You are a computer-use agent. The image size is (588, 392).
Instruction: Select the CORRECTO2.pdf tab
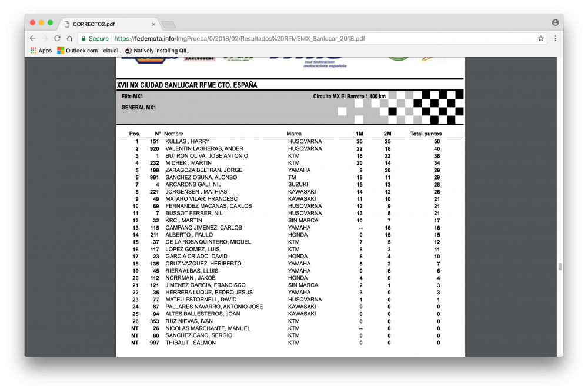(109, 24)
